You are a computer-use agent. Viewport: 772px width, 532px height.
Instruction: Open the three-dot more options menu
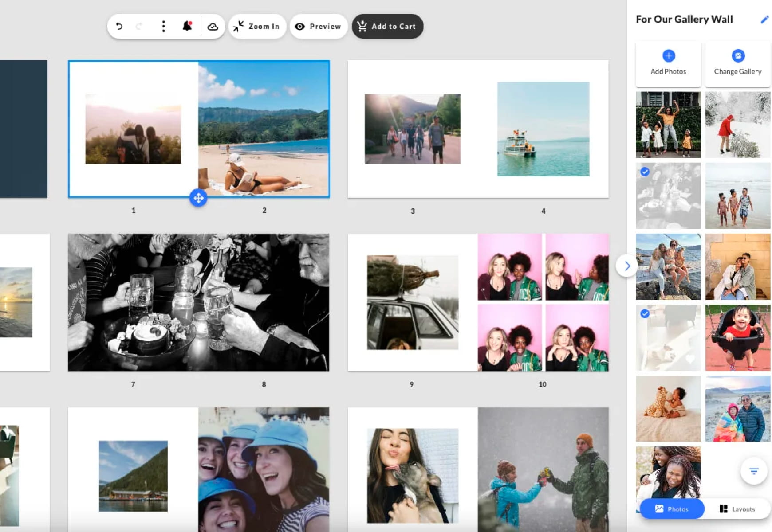point(164,27)
